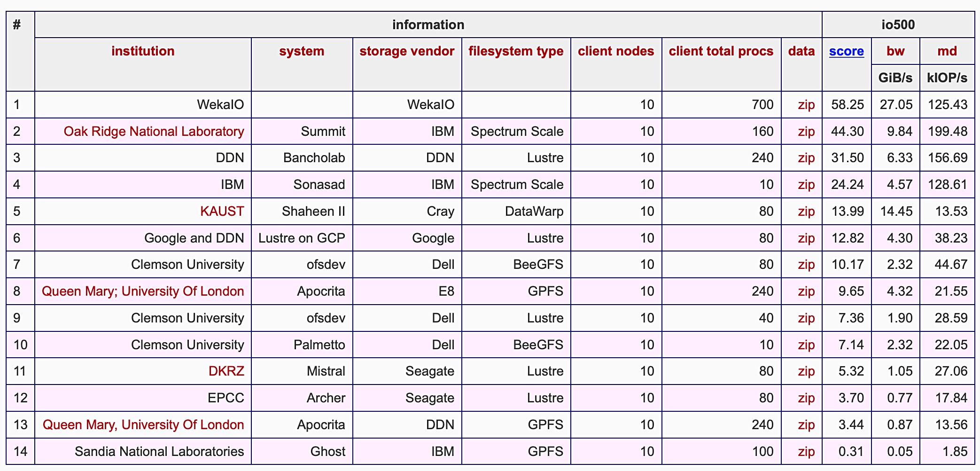980x471 pixels.
Task: Open Queen Mary link in row 13
Action: [143, 425]
